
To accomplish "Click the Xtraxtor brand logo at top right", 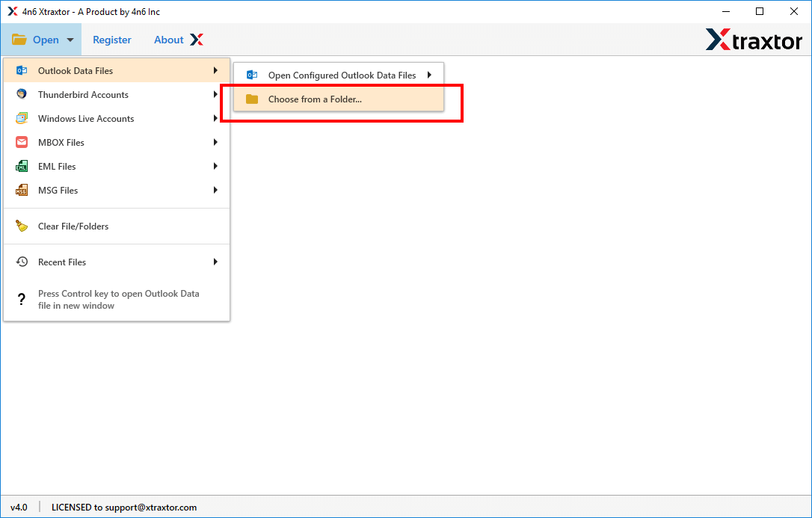I will click(754, 40).
